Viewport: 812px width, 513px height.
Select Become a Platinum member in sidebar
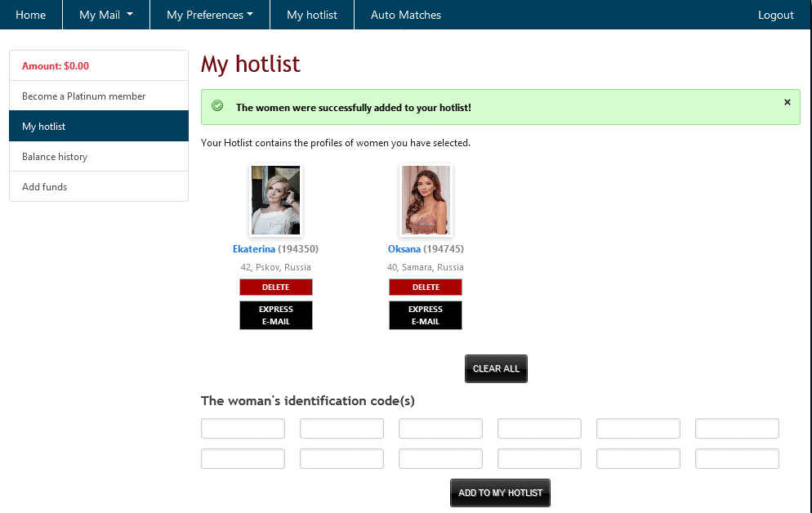tap(99, 96)
